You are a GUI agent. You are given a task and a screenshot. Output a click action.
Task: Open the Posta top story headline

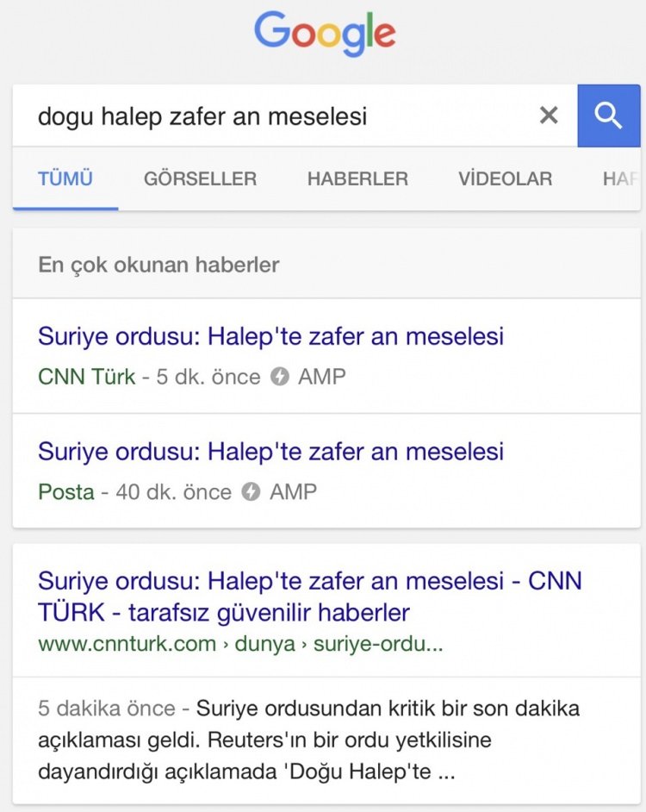(x=270, y=452)
